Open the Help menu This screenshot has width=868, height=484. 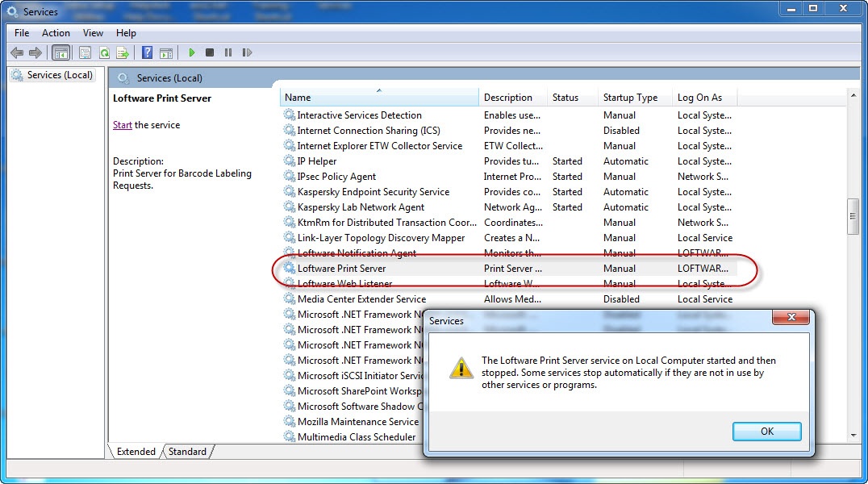coord(126,33)
